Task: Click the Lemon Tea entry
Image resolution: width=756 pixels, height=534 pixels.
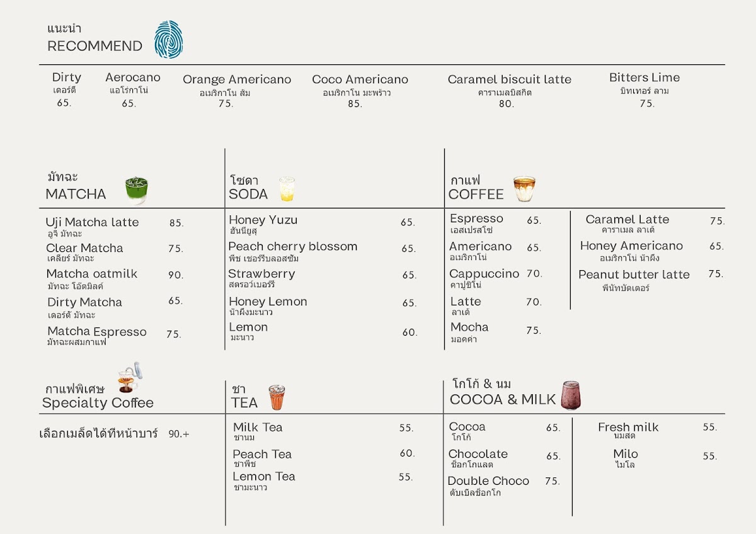Action: pyautogui.click(x=264, y=477)
